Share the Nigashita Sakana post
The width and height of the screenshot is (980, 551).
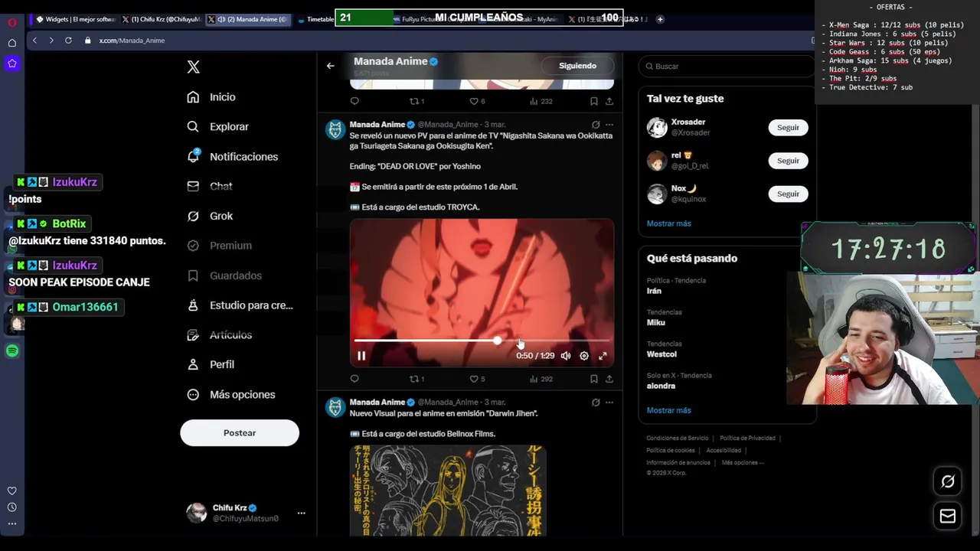(609, 379)
